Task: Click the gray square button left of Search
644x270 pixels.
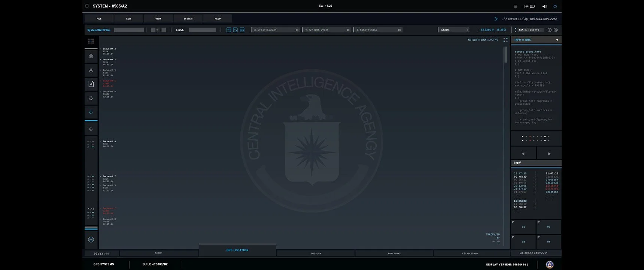Action: pos(164,30)
